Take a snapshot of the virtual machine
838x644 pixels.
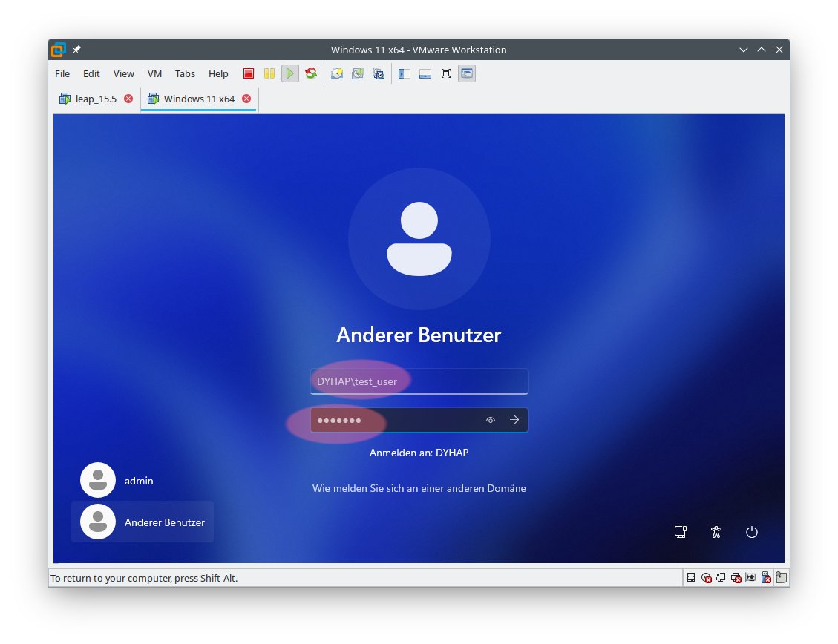tap(337, 73)
